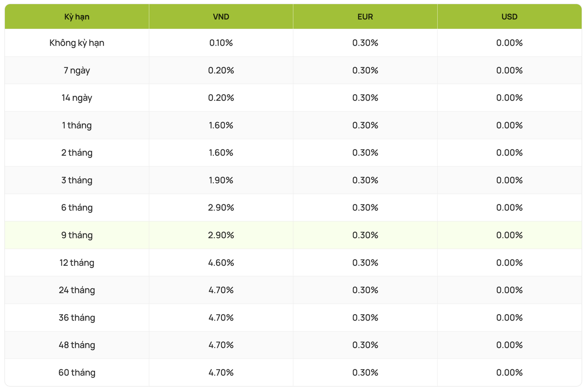Select the 7 ngày term cell
Viewport: 588px width, 390px height.
pyautogui.click(x=77, y=70)
